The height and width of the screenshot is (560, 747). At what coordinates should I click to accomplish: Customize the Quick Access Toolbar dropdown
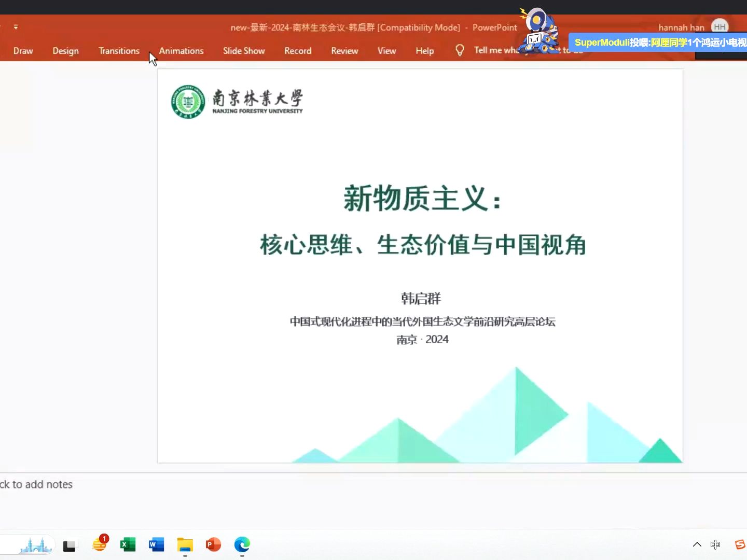16,27
